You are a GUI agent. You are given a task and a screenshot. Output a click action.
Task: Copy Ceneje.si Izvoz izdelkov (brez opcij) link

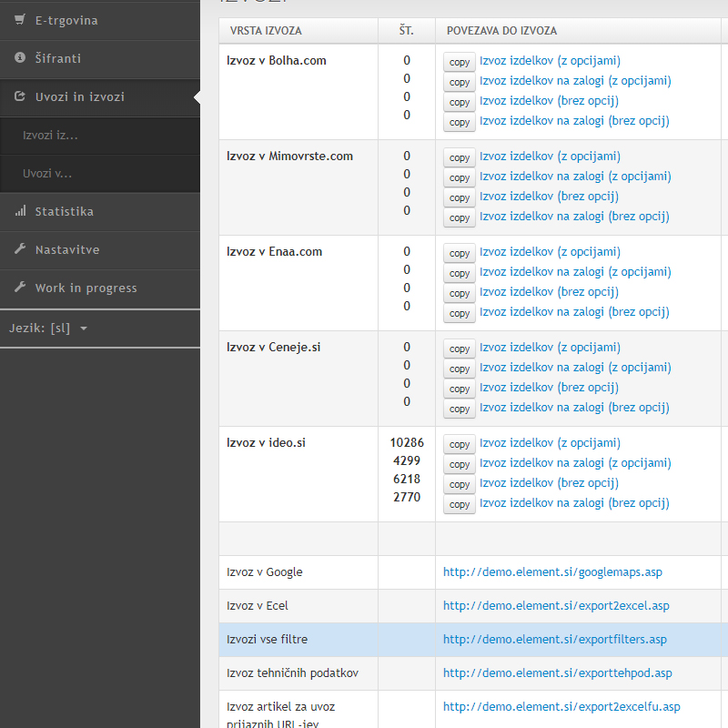pyautogui.click(x=460, y=389)
